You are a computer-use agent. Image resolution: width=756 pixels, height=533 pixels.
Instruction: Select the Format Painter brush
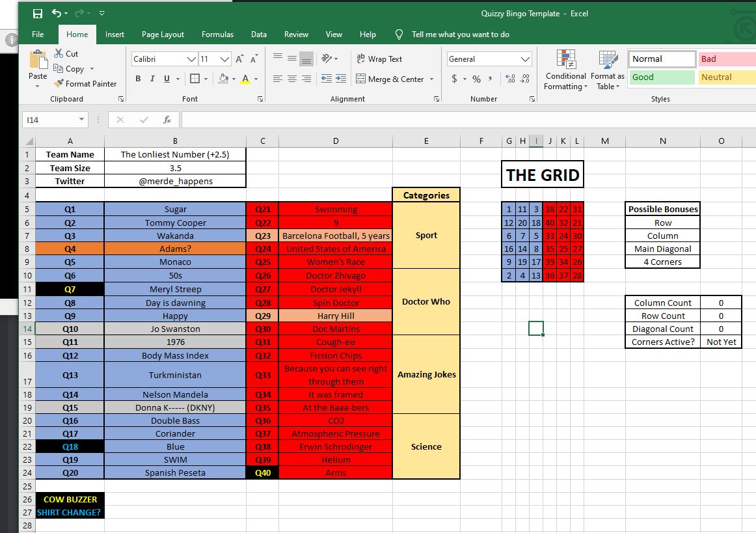(x=59, y=83)
